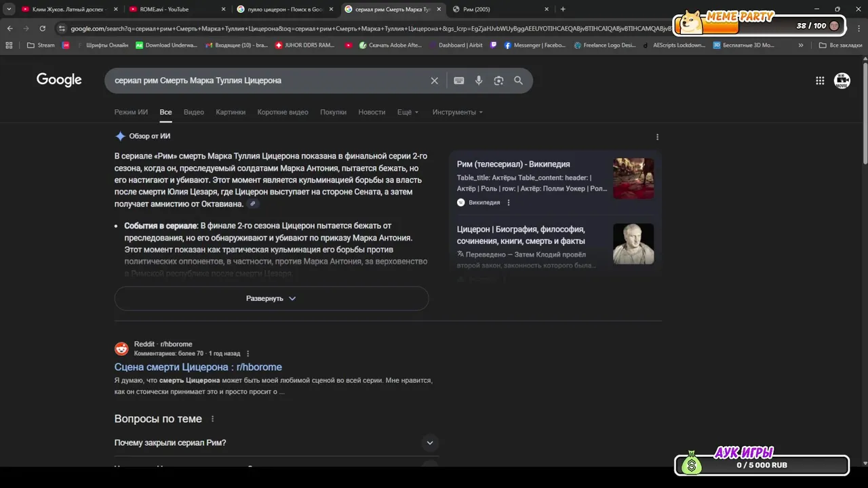Open a new browser tab
The height and width of the screenshot is (488, 868).
tap(563, 9)
